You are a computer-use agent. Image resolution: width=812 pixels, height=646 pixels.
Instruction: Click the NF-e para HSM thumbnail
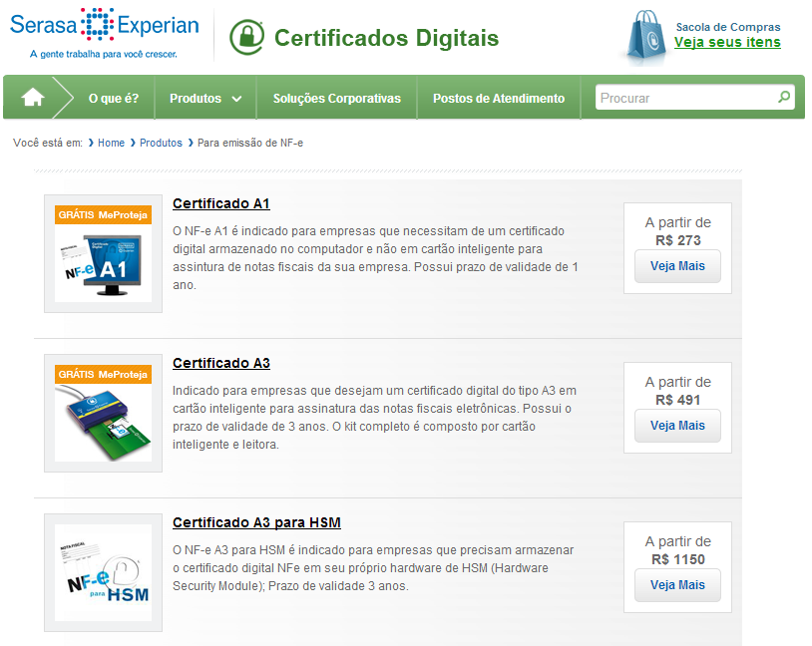103,572
